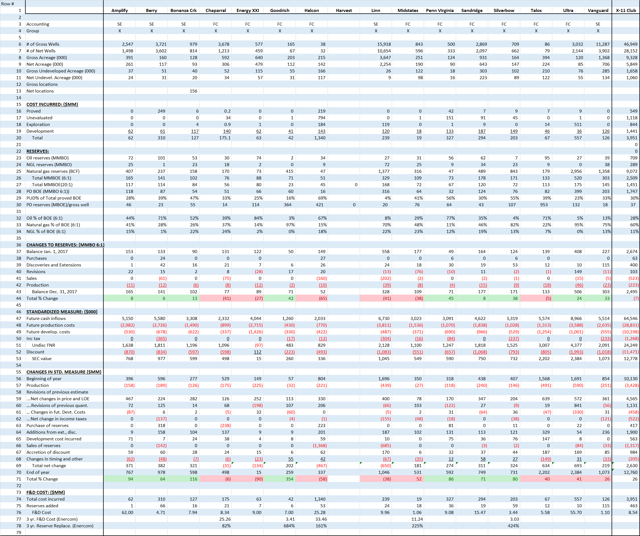640x536 pixels.
Task: Select 'Oil reserves (MMBO)' row label
Action: coord(48,158)
